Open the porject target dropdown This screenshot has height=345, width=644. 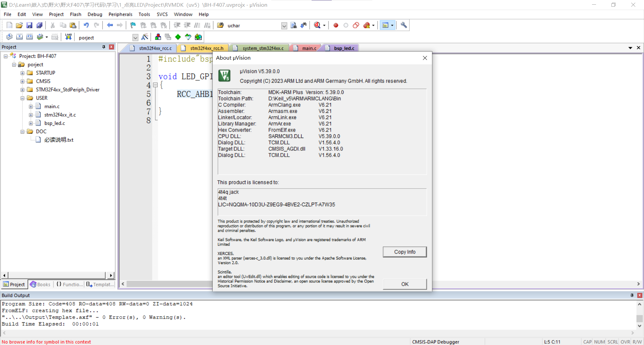(135, 38)
